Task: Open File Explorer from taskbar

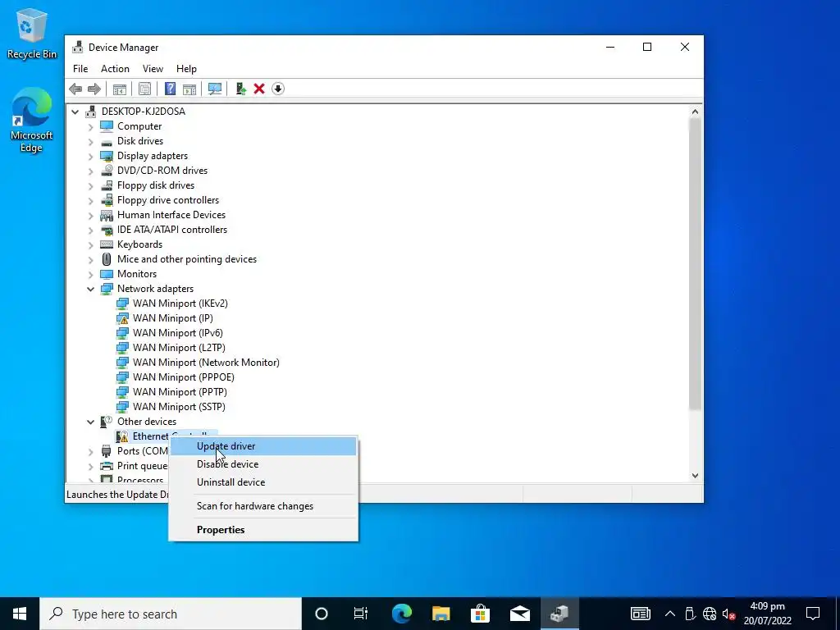Action: tap(441, 614)
